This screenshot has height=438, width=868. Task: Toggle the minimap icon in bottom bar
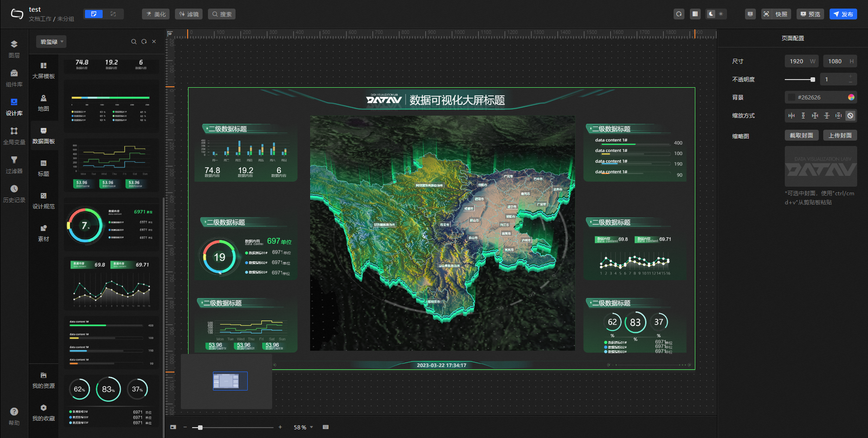(173, 427)
